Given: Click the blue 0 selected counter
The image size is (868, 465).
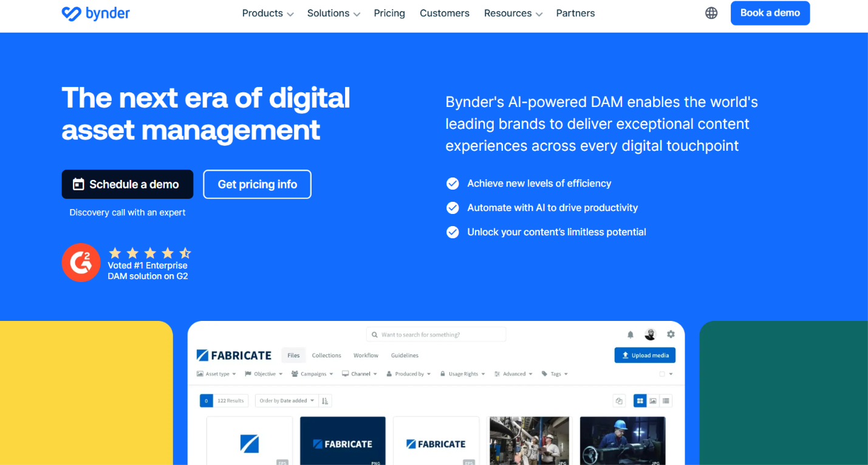Looking at the screenshot, I should coord(207,401).
